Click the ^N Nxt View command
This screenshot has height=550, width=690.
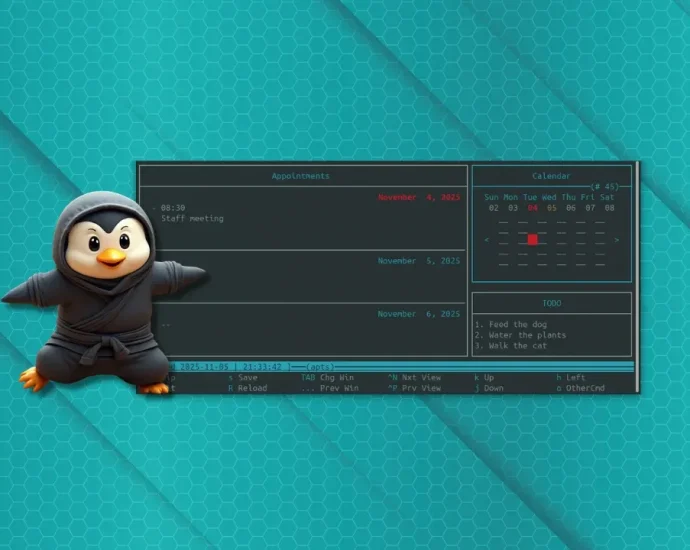pos(414,378)
